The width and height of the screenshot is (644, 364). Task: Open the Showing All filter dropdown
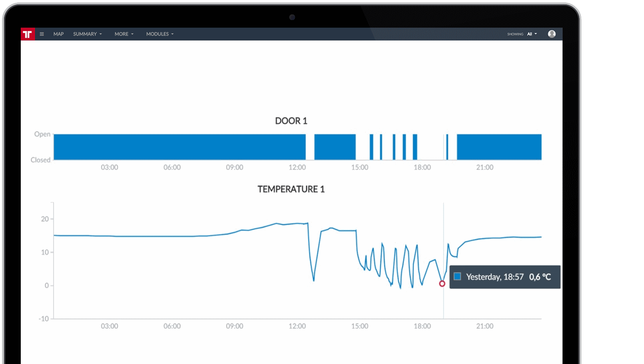tap(532, 34)
